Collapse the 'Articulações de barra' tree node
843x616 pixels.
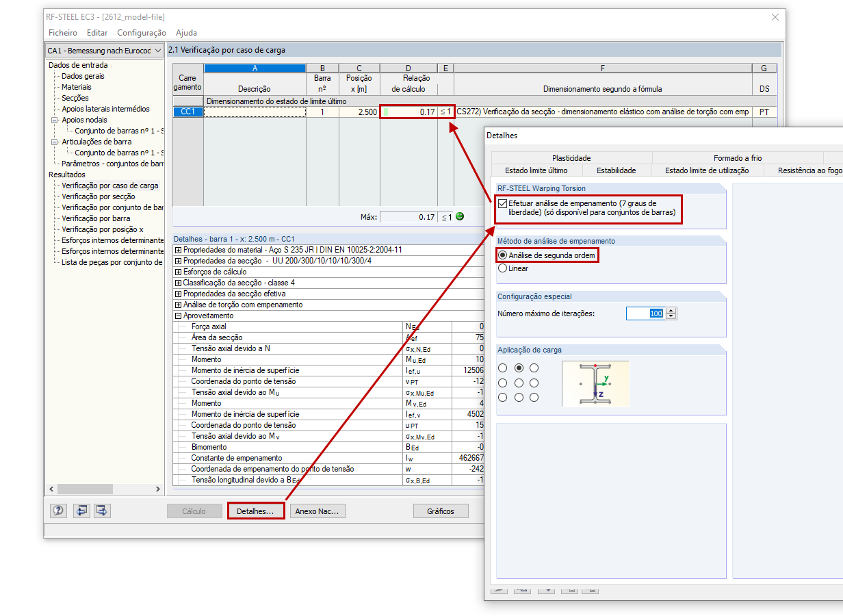(x=55, y=142)
